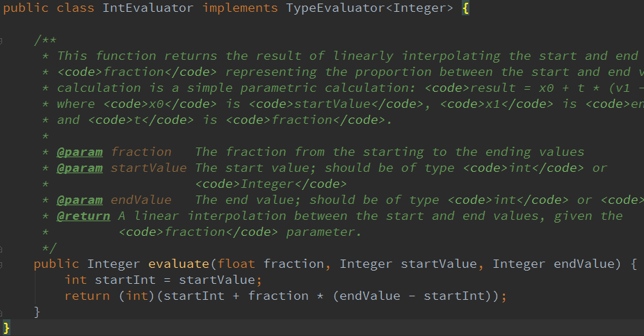
Task: Click the first @param tag for fraction
Action: click(x=79, y=152)
